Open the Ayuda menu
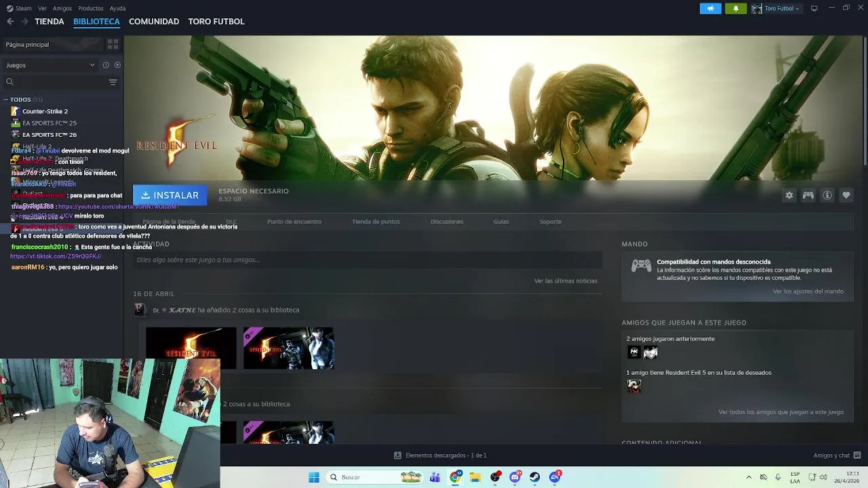 pos(118,8)
